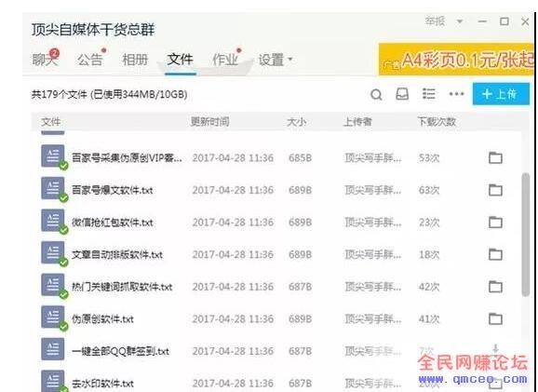Open folder for 微信抢红包软件.txt
Viewport: 538px width, 392px height.
coord(495,223)
